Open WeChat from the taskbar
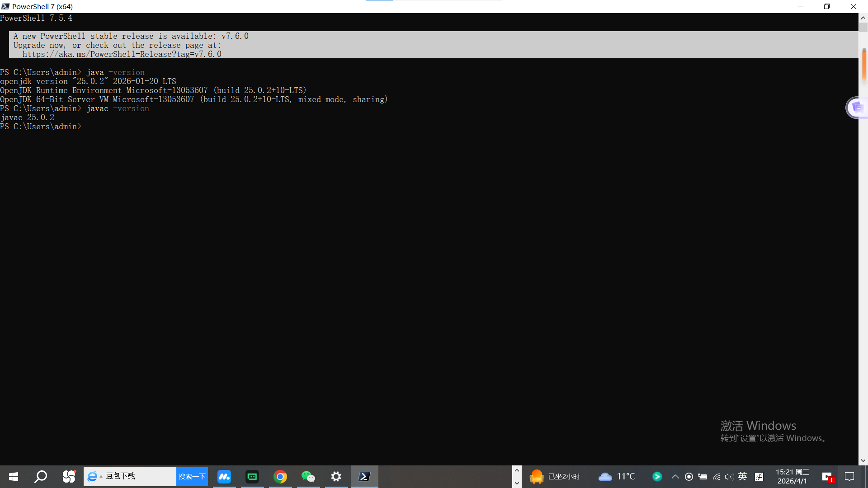The image size is (868, 488). coord(308,477)
